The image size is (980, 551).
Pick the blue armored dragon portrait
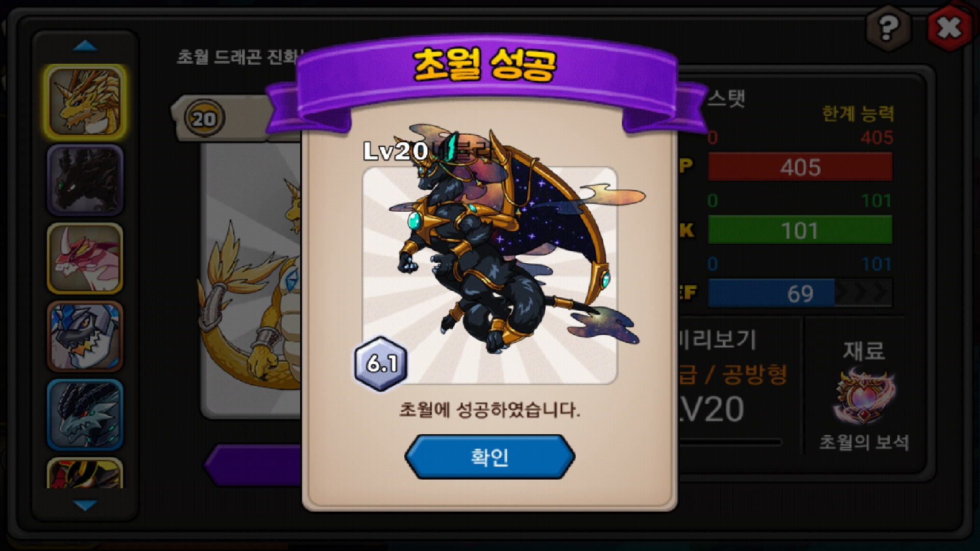pos(85,336)
